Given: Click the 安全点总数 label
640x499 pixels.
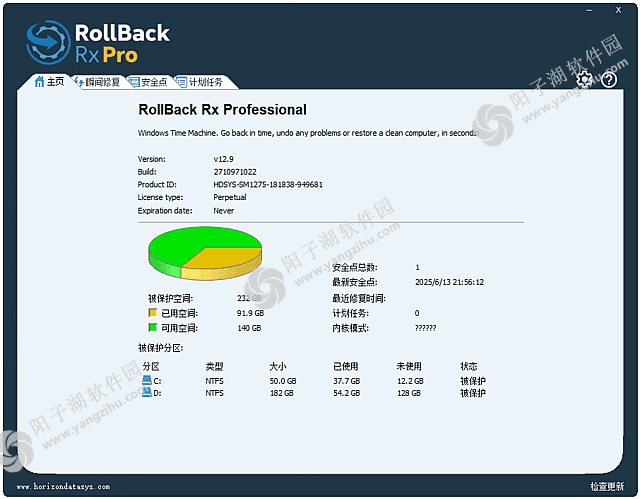Looking at the screenshot, I should point(355,267).
